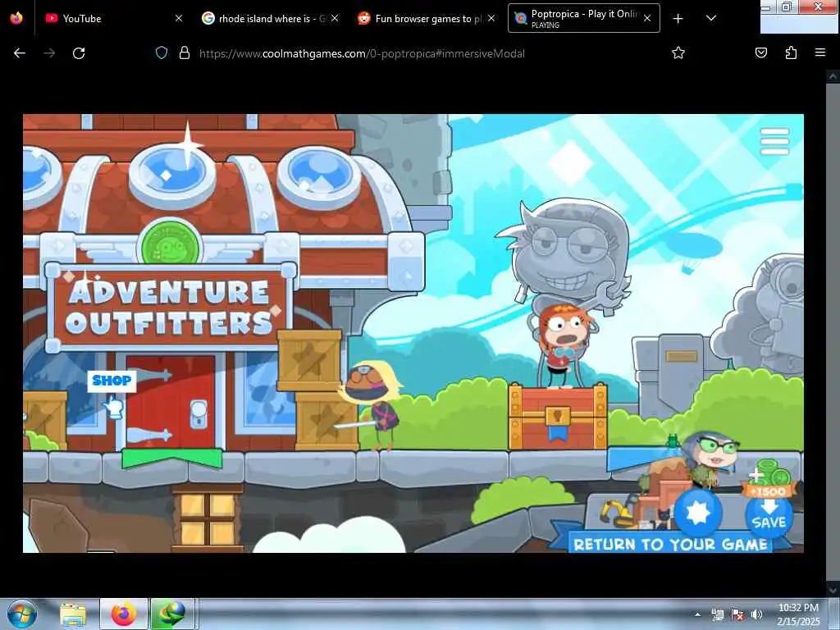The image size is (840, 630).
Task: Open the Pocket save icon
Action: (761, 53)
